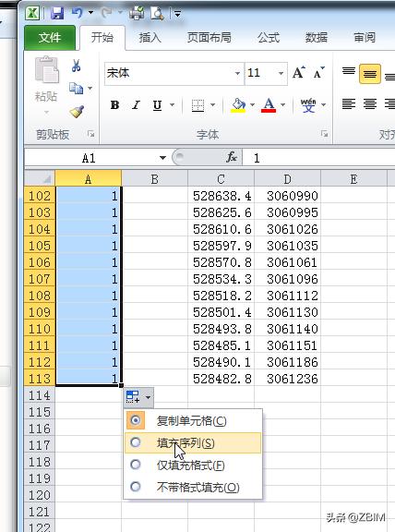The height and width of the screenshot is (532, 395).
Task: Click cell containing 3061236
Action: [288, 379]
